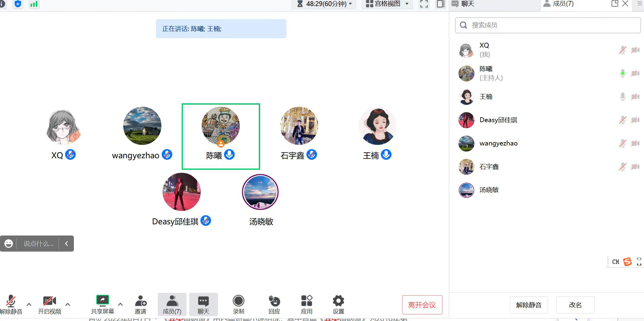Expand audio options arrow beside microphone
Image resolution: width=644 pixels, height=321 pixels.
pyautogui.click(x=29, y=304)
